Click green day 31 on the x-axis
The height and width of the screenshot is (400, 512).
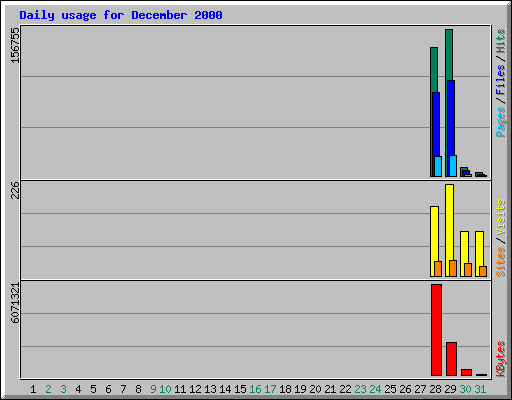(480, 389)
